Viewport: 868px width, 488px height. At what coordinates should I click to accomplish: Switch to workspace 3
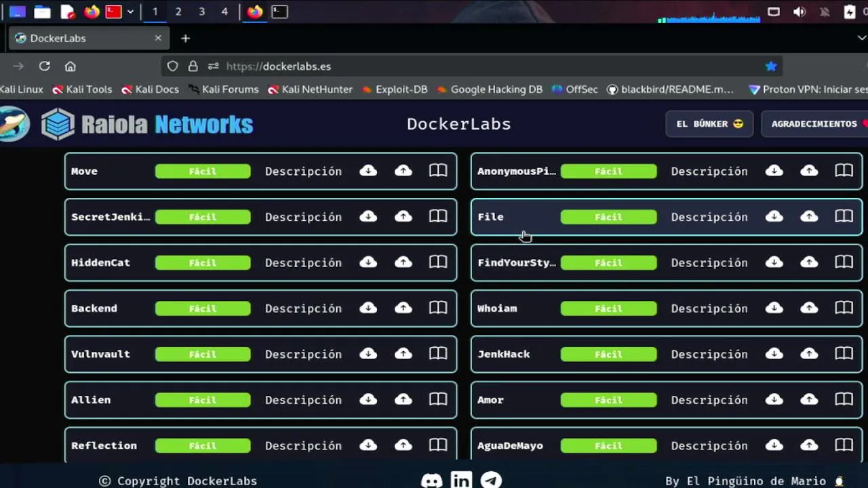(201, 12)
